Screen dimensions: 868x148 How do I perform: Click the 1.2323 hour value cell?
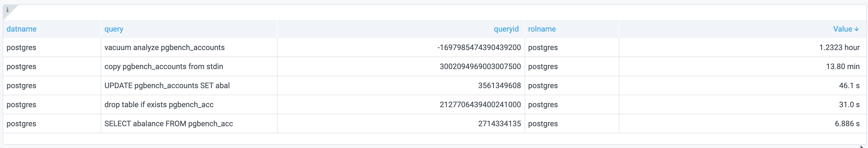click(839, 48)
